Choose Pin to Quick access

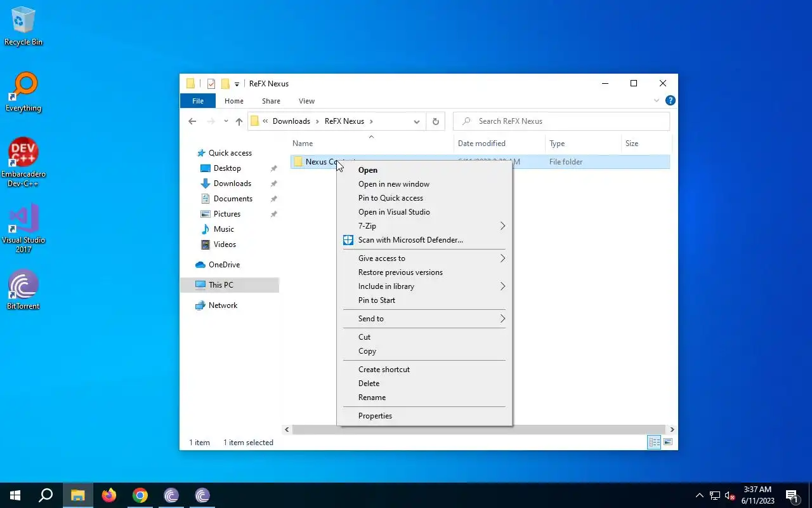tap(424, 198)
